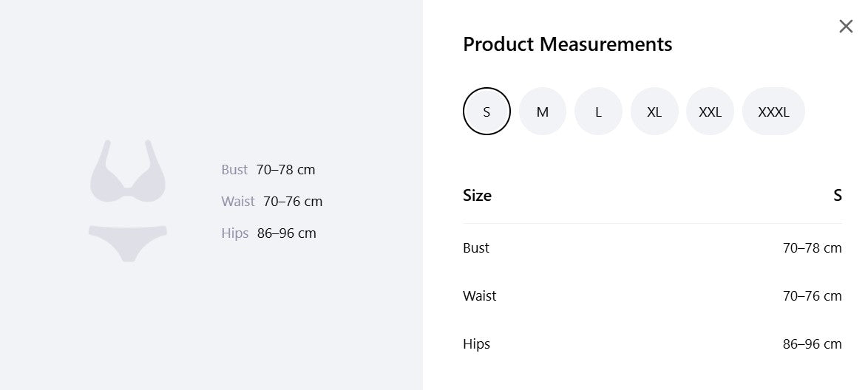Click the 70–78 cm value beside the illustration
The height and width of the screenshot is (390, 868).
[x=285, y=169]
